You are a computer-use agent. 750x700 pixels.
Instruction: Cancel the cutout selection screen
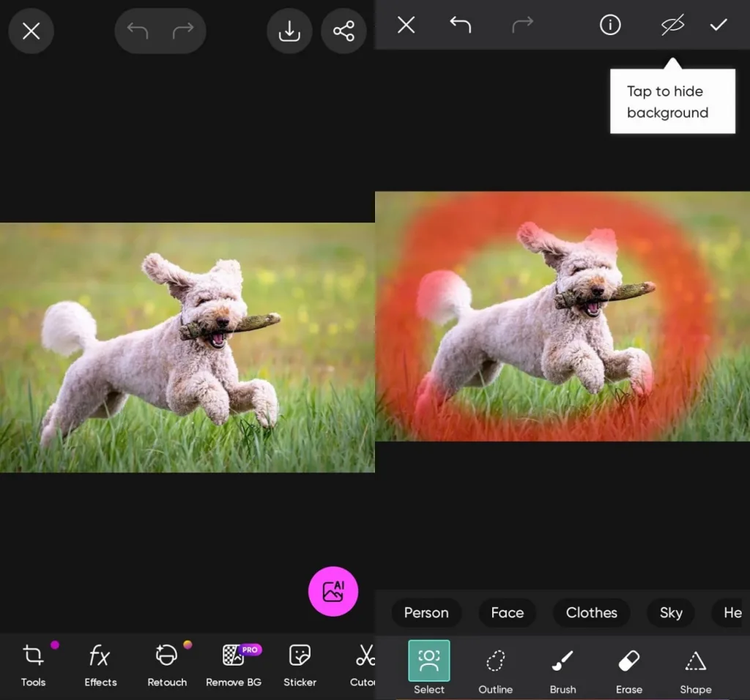[x=406, y=24]
